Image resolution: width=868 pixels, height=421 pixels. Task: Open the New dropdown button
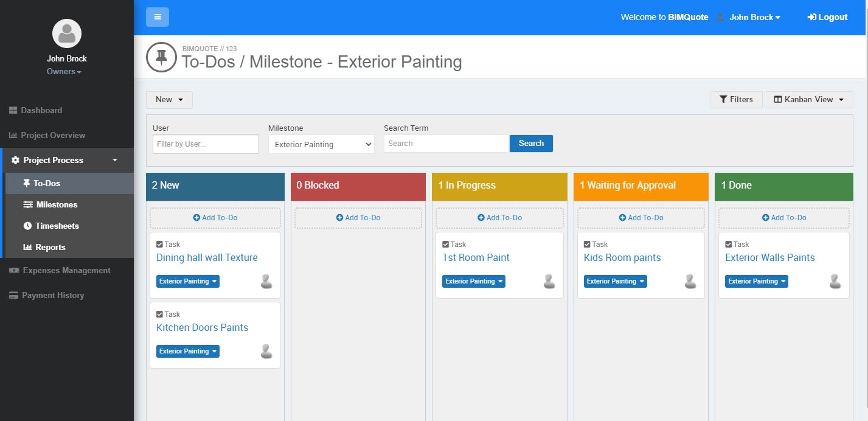pos(169,100)
